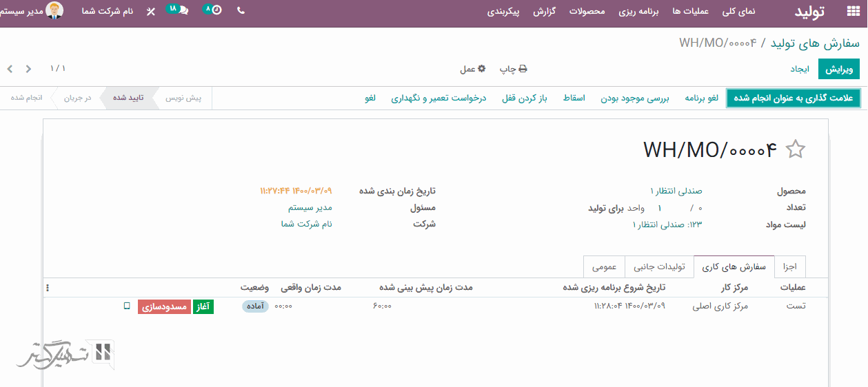Open the apps grid menu
Viewport: 868px width, 387px height.
853,11
